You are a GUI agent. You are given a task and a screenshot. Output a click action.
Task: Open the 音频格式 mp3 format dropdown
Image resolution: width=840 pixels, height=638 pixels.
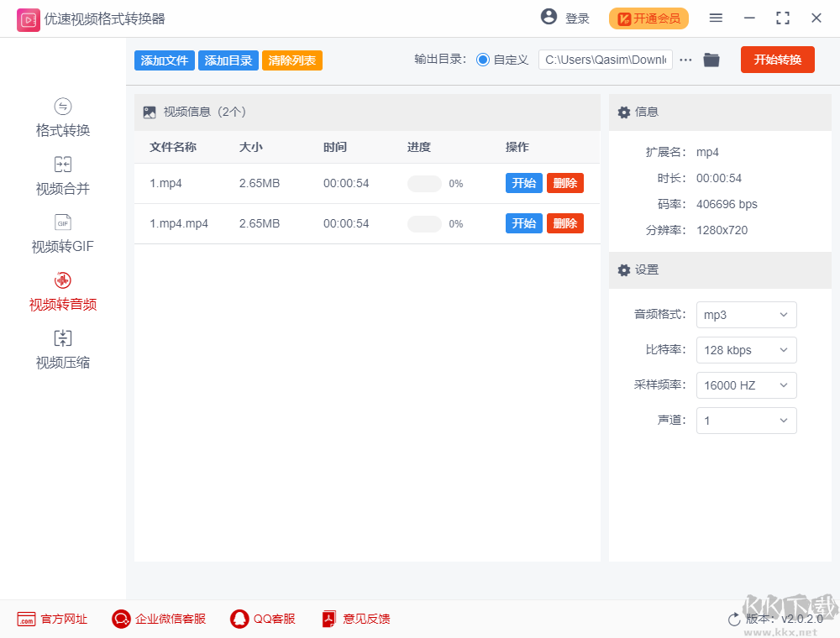pyautogui.click(x=746, y=315)
